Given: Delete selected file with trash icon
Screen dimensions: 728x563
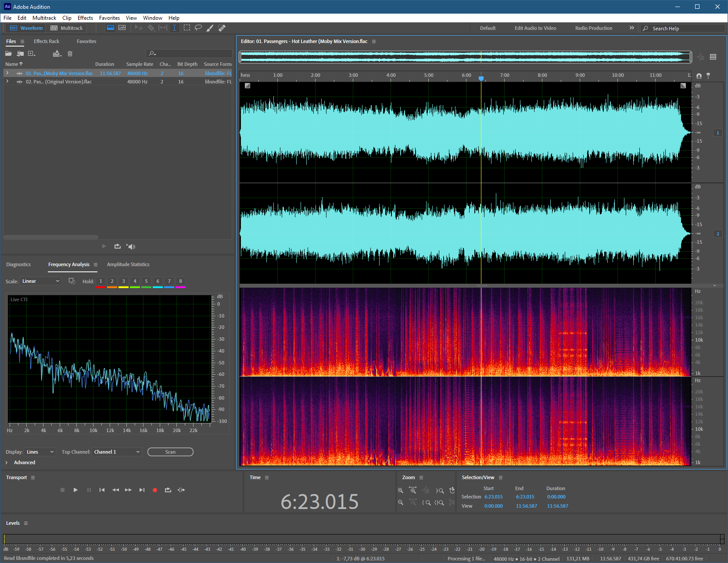Looking at the screenshot, I should [70, 54].
